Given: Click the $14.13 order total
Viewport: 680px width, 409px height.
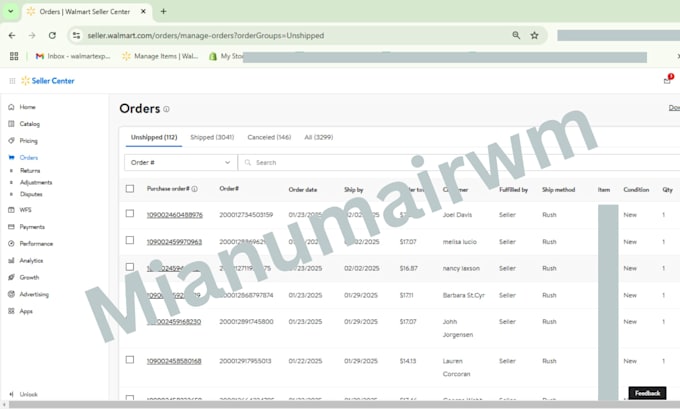Looking at the screenshot, I should coord(408,361).
